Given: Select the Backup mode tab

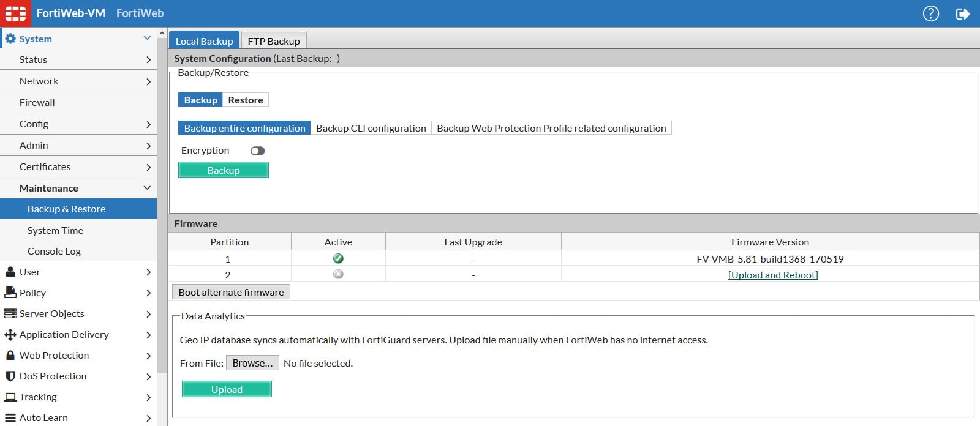Looking at the screenshot, I should tap(200, 100).
